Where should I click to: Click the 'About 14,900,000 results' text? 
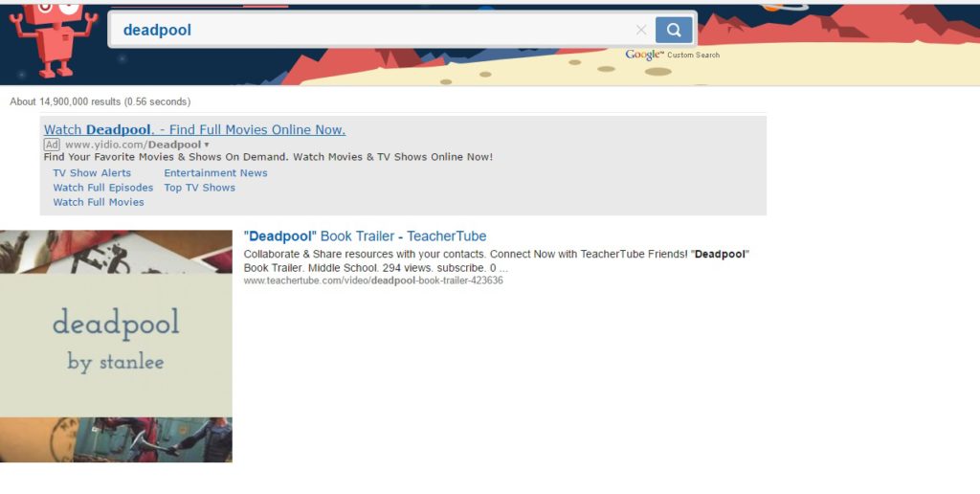coord(100,101)
